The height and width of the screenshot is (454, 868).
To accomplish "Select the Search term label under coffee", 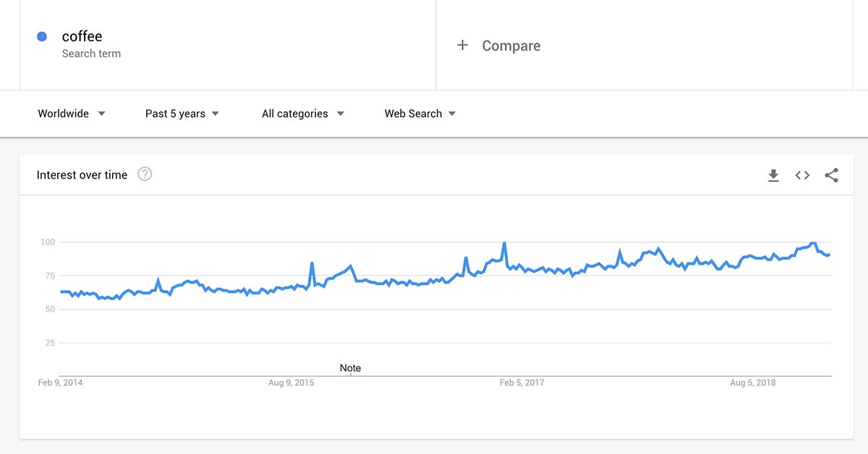I will coord(91,53).
